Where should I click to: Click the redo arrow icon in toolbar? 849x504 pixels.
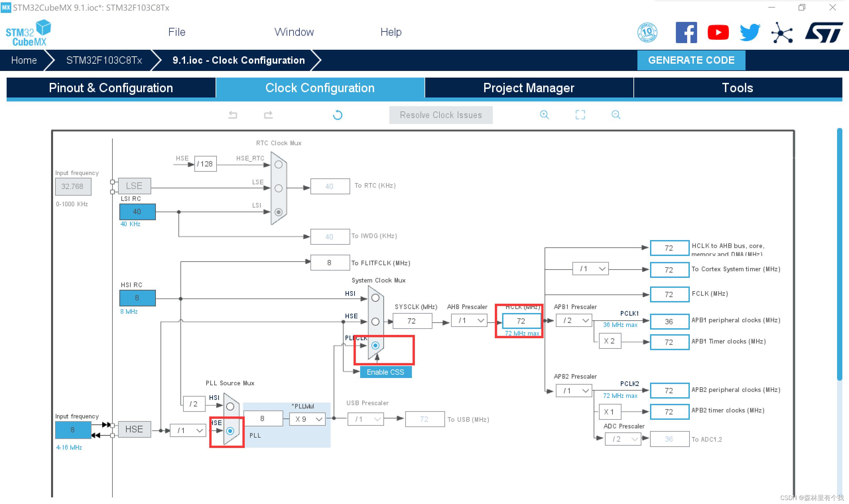pos(268,115)
